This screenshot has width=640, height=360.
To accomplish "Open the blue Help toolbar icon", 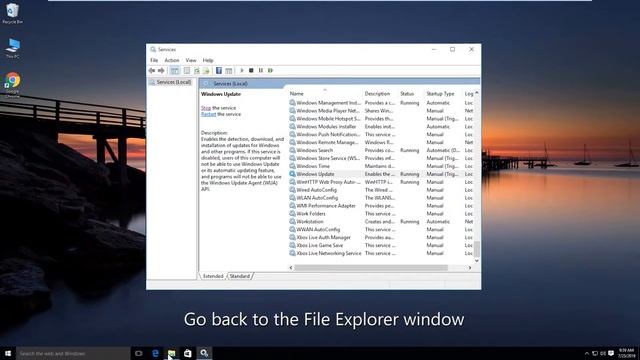I will tap(219, 71).
